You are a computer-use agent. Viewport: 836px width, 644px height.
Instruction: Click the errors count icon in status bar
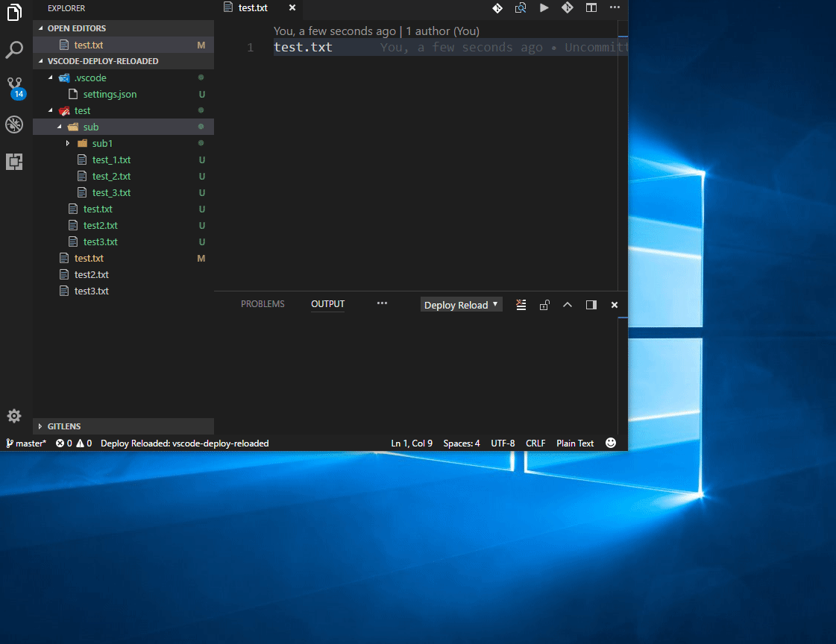coord(63,443)
